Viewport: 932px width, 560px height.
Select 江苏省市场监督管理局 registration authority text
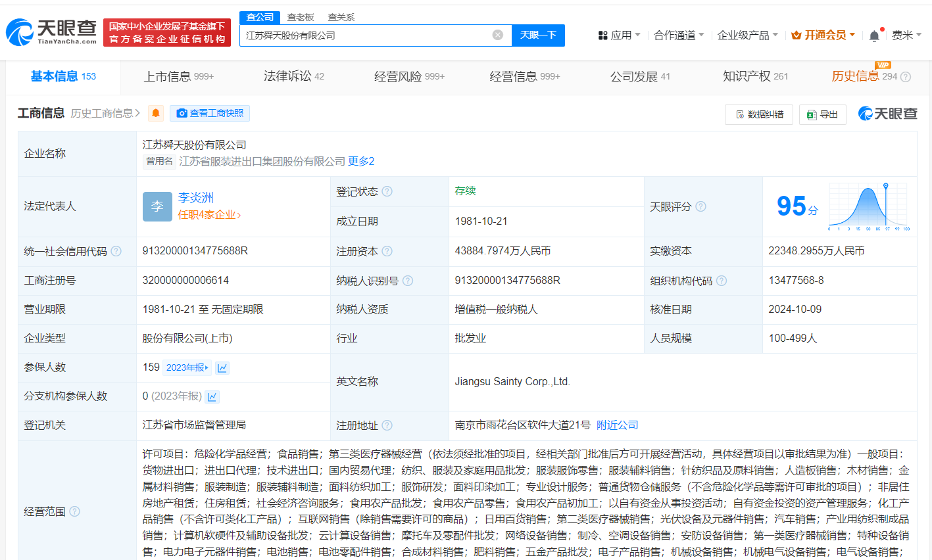(x=194, y=425)
